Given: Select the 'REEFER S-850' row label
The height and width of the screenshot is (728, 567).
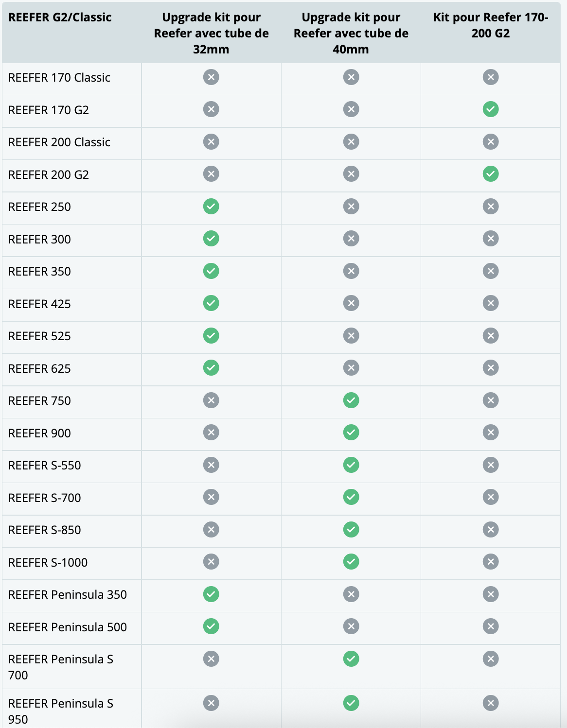Looking at the screenshot, I should pos(45,530).
